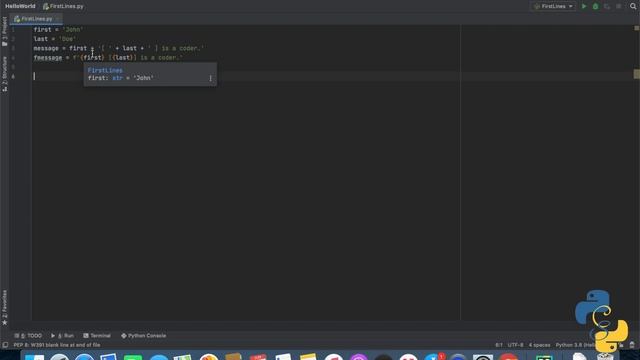
Task: Click HelloWorld project breadcrumb
Action: click(20, 6)
